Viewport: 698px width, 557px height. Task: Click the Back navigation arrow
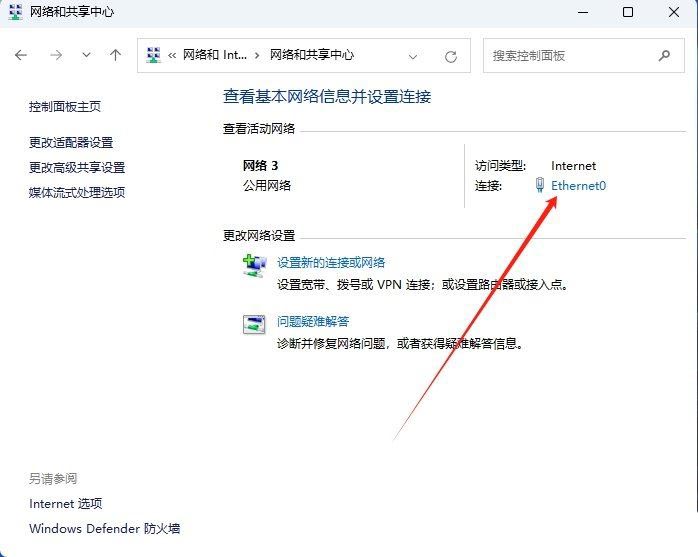[x=21, y=56]
